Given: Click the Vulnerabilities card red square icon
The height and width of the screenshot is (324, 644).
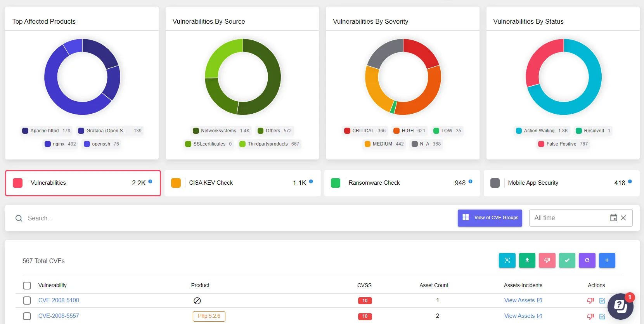Looking at the screenshot, I should [18, 183].
